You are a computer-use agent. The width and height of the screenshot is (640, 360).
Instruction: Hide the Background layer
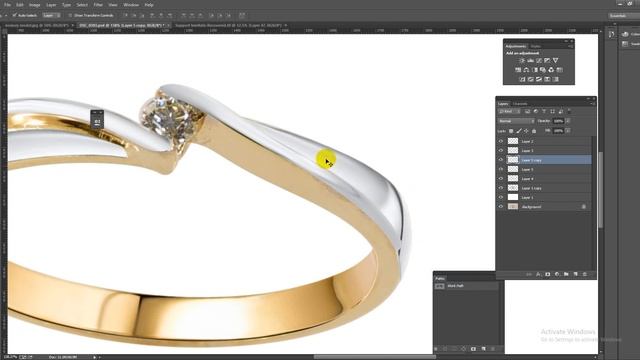pos(501,207)
